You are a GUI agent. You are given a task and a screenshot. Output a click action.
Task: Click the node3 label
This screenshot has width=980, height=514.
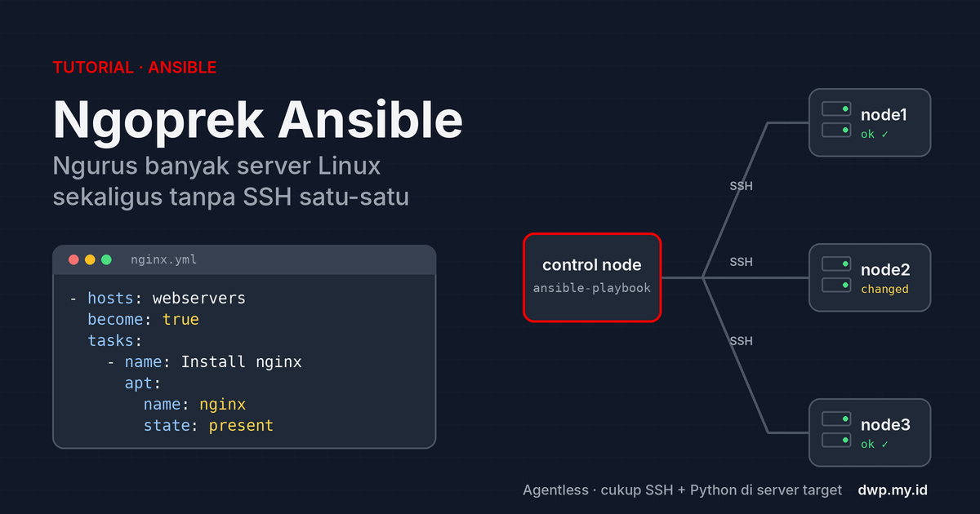[x=885, y=425]
